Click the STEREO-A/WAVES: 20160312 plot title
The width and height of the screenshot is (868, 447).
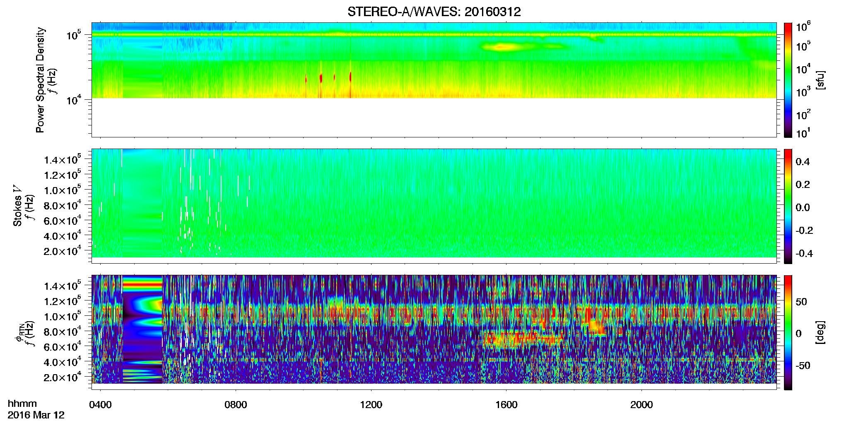(434, 12)
